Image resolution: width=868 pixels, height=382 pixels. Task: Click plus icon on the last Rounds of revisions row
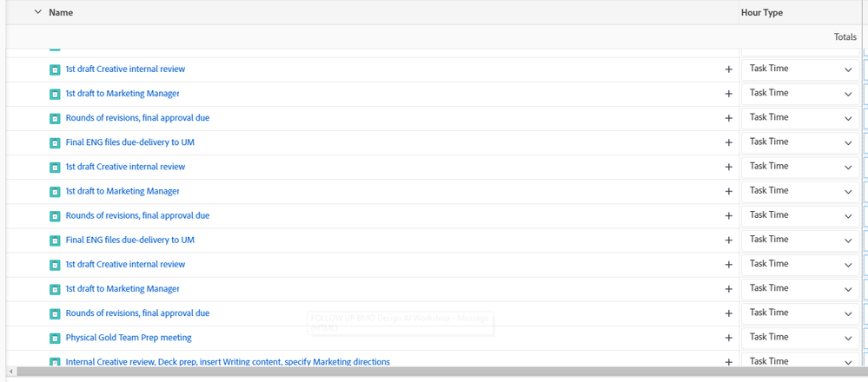coord(728,313)
